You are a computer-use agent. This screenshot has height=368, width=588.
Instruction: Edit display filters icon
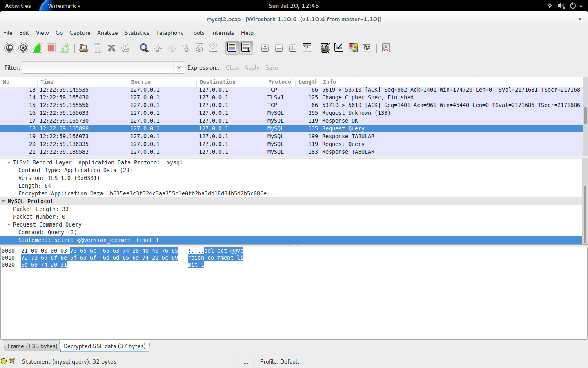tap(339, 48)
